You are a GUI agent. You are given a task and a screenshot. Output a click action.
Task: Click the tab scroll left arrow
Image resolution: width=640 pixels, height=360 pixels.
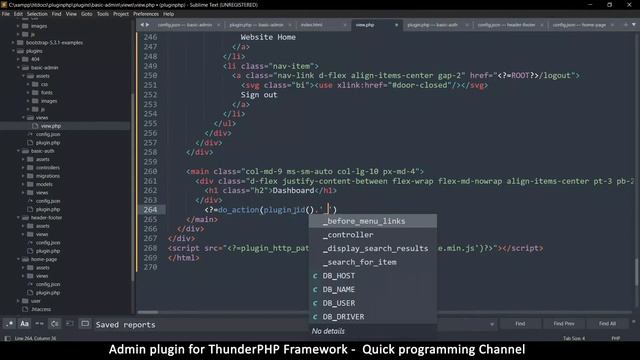click(142, 25)
